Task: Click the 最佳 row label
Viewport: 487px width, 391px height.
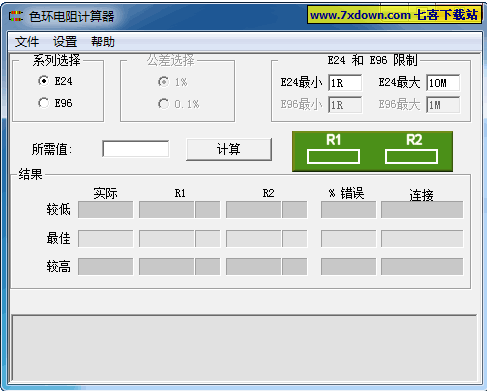Action: 59,238
